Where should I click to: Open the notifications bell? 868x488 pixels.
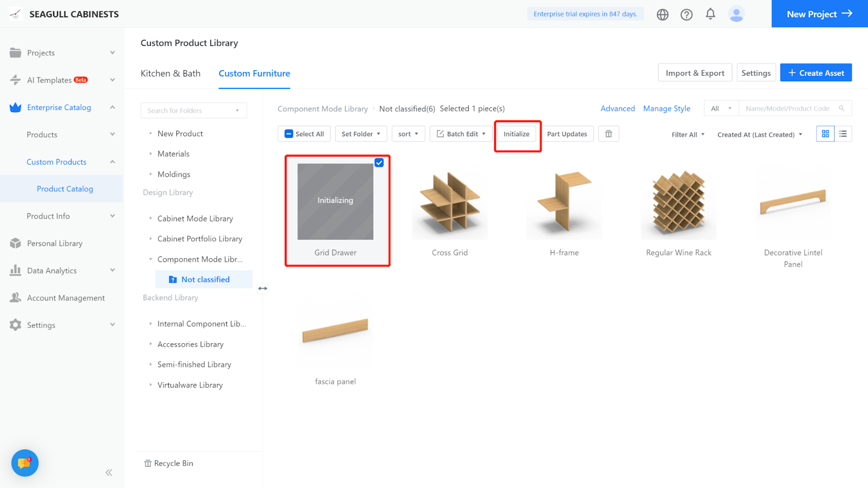710,14
